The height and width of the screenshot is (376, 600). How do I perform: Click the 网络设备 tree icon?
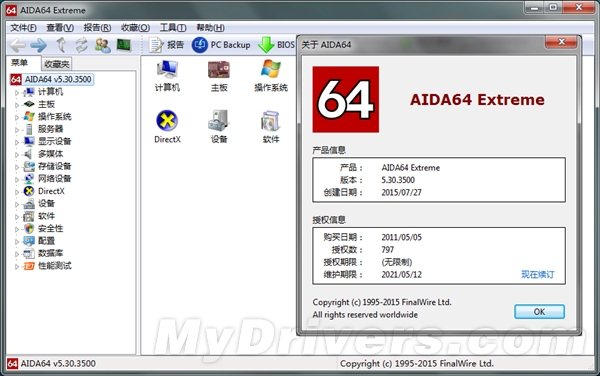pyautogui.click(x=29, y=179)
